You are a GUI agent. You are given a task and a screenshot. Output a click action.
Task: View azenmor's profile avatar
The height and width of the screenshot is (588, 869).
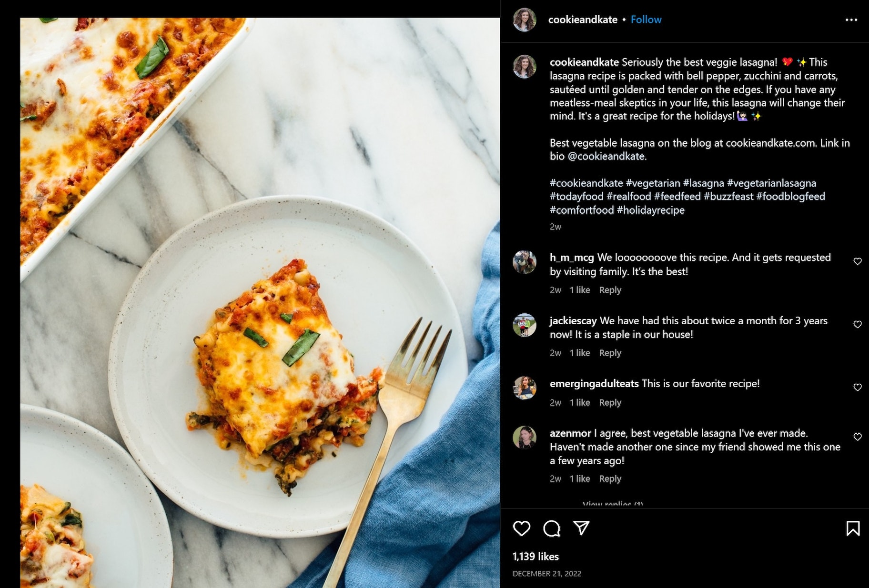pyautogui.click(x=525, y=437)
